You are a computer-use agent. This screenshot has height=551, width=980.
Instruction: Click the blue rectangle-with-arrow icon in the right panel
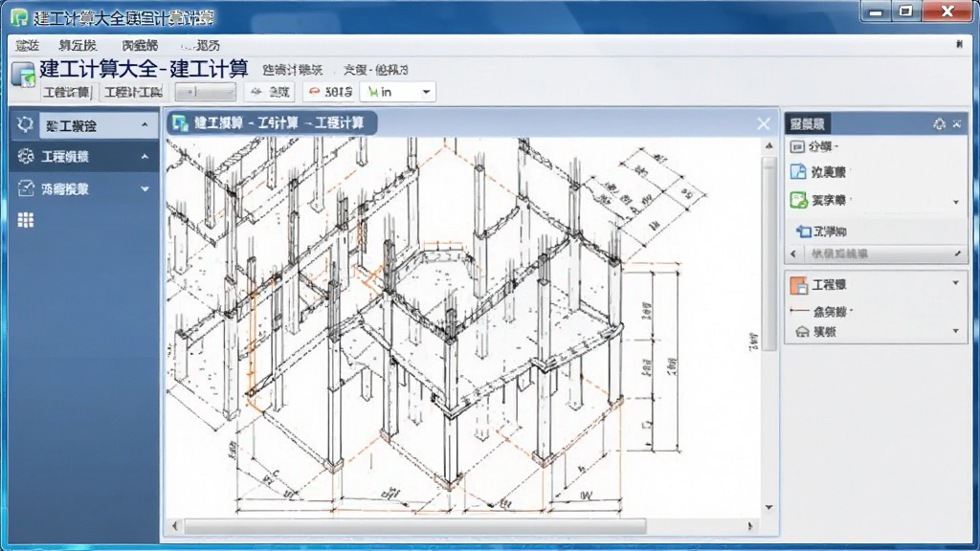(x=804, y=231)
